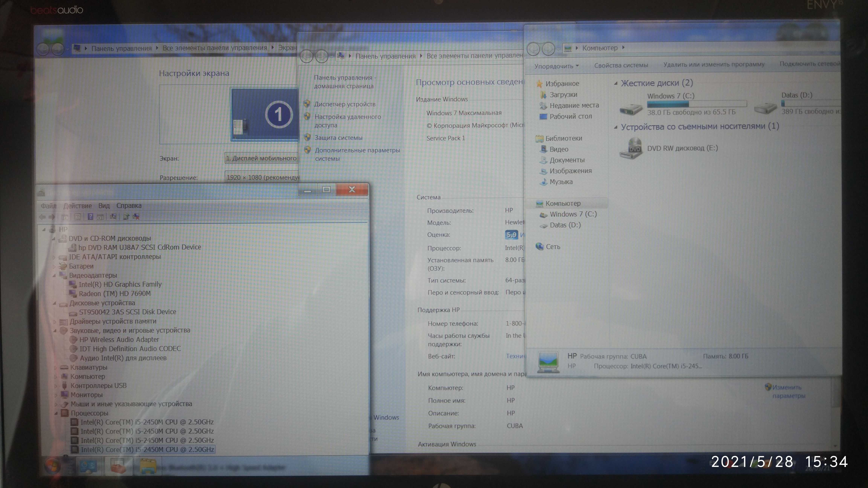
Task: Open Datas (D:) drive icon
Action: click(766, 108)
